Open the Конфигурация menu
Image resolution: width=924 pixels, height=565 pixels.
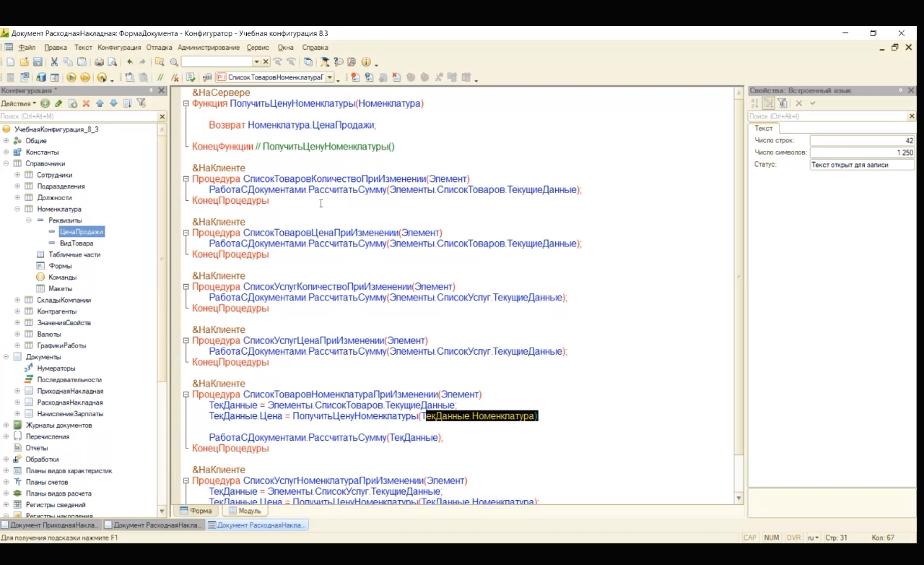pos(119,48)
